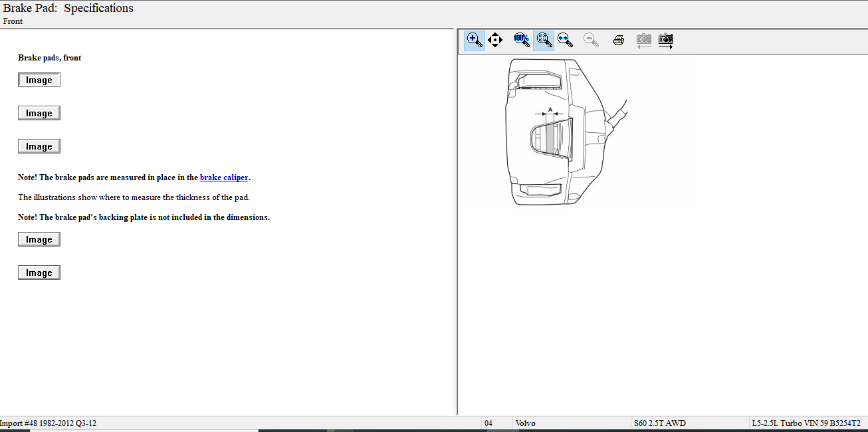The height and width of the screenshot is (432, 868).
Task: Click the second Image button
Action: pyautogui.click(x=39, y=113)
